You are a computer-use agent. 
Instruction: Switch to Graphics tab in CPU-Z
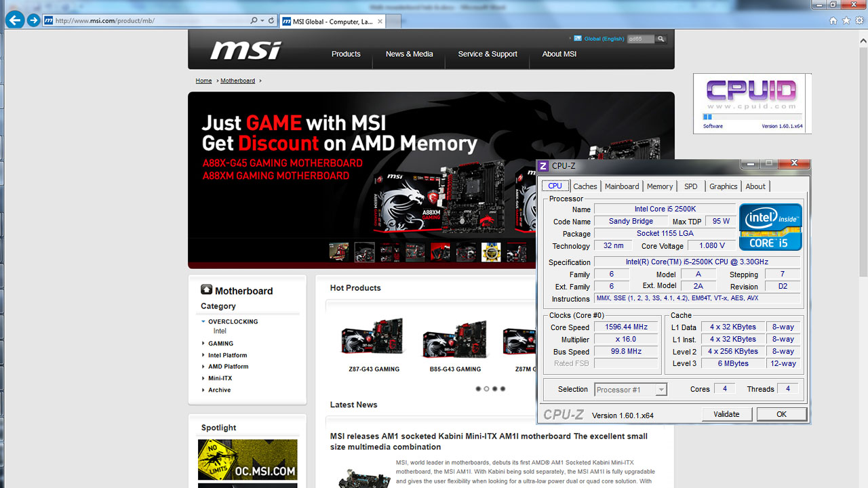pos(724,186)
